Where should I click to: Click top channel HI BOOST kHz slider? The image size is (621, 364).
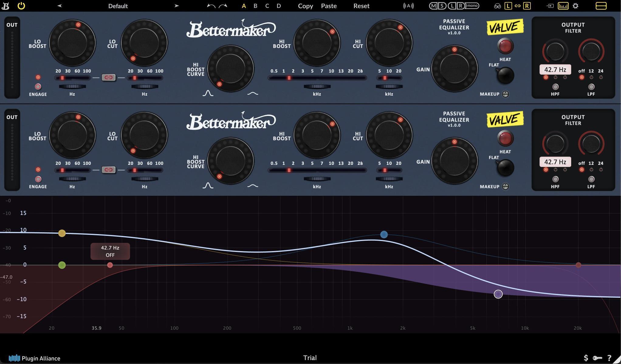coord(317,78)
